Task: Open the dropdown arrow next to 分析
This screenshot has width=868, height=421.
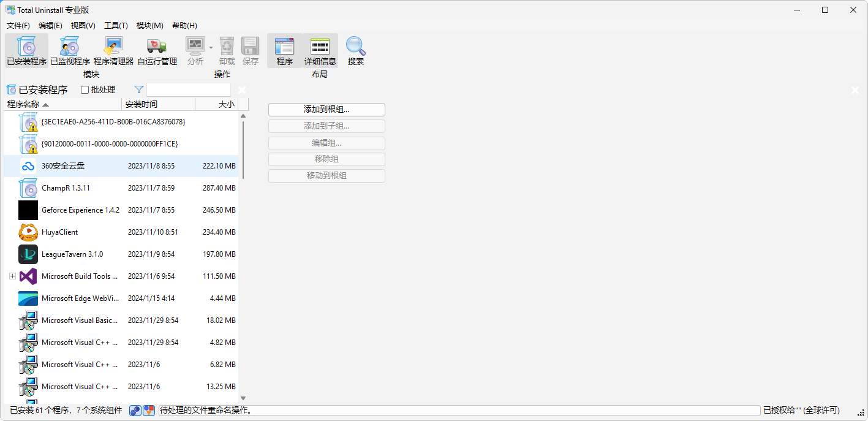Action: click(211, 47)
